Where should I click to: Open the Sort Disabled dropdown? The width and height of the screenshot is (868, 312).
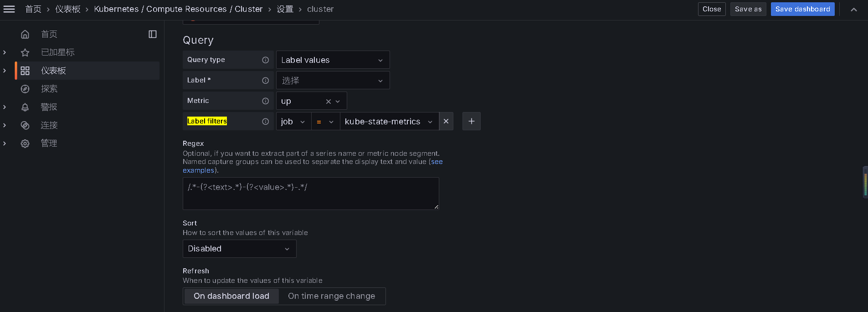(239, 249)
